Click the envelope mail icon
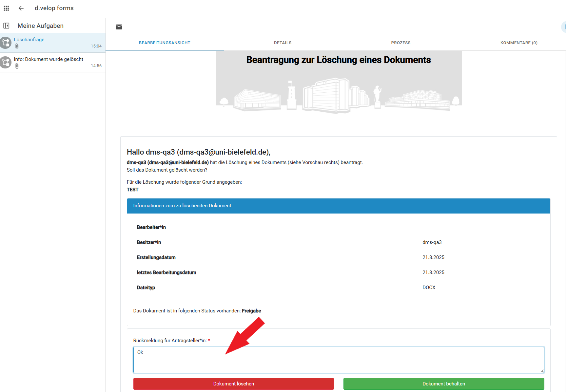 (x=119, y=27)
